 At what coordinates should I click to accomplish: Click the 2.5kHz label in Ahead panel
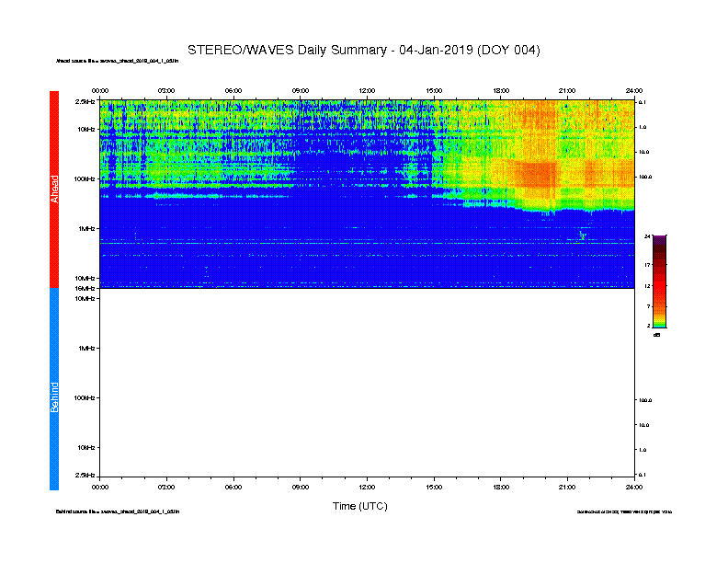click(x=86, y=102)
